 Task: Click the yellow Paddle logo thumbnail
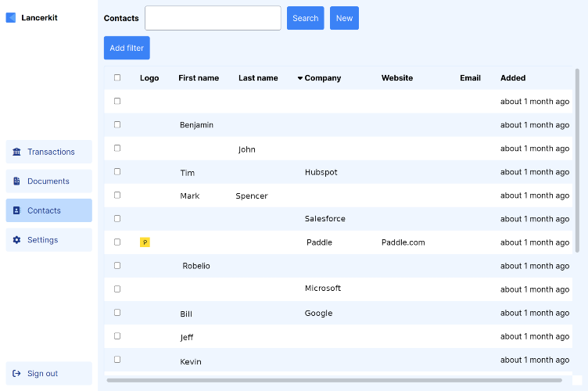tap(145, 242)
